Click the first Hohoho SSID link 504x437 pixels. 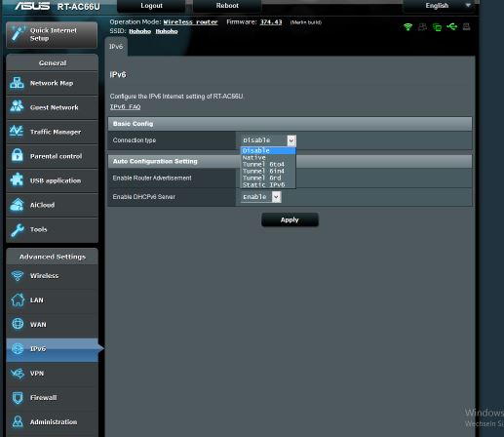tap(140, 31)
